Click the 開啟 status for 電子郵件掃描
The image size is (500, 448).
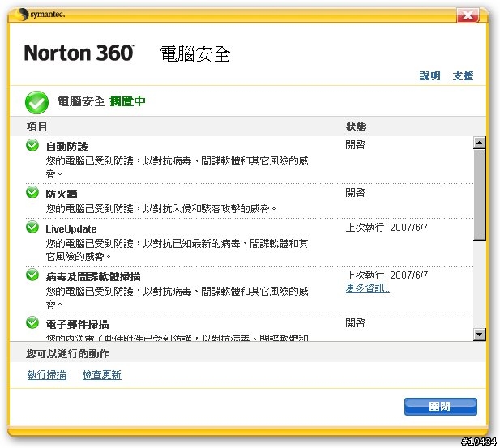(x=355, y=322)
